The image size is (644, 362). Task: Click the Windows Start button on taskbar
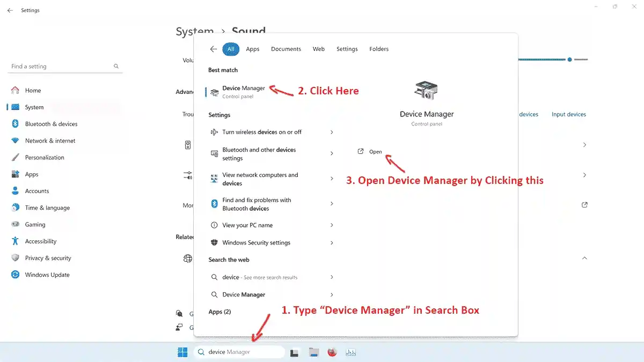[x=182, y=352]
